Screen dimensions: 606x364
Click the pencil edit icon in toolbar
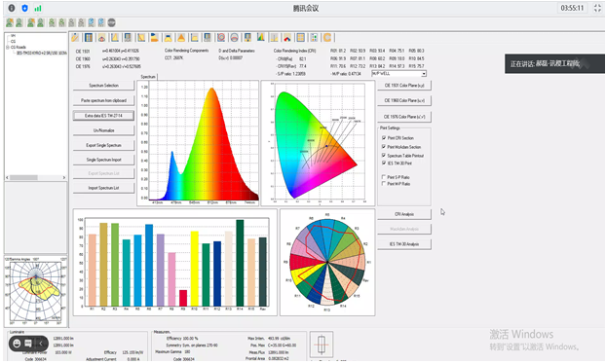pos(75,37)
